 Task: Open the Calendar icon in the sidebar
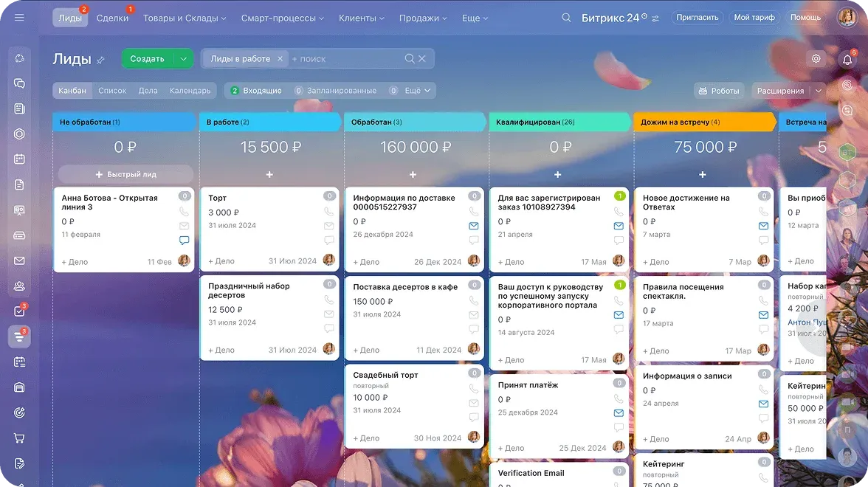click(x=18, y=159)
